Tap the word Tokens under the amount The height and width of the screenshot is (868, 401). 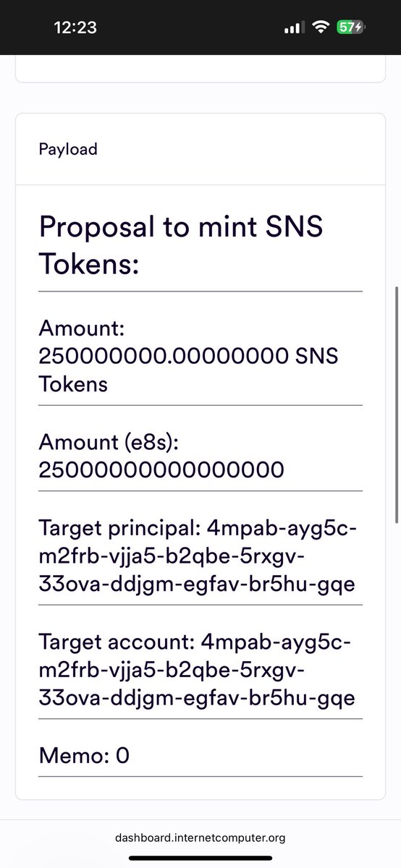click(x=73, y=384)
